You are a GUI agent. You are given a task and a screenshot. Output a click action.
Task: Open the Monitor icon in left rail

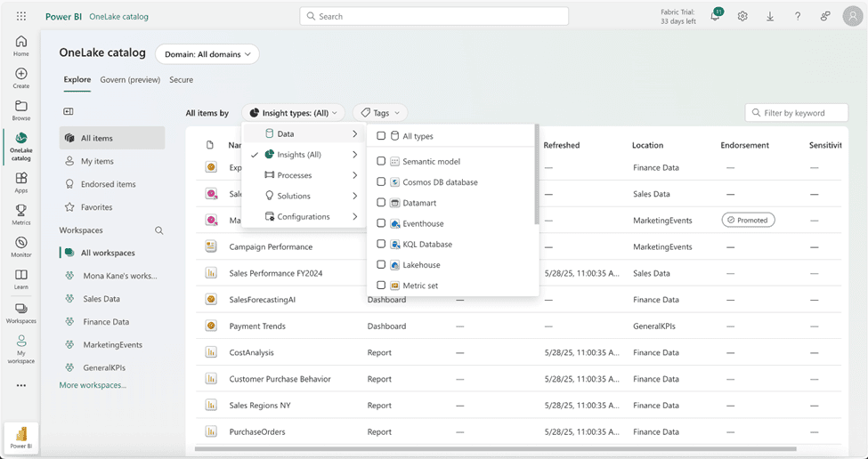[x=21, y=246]
